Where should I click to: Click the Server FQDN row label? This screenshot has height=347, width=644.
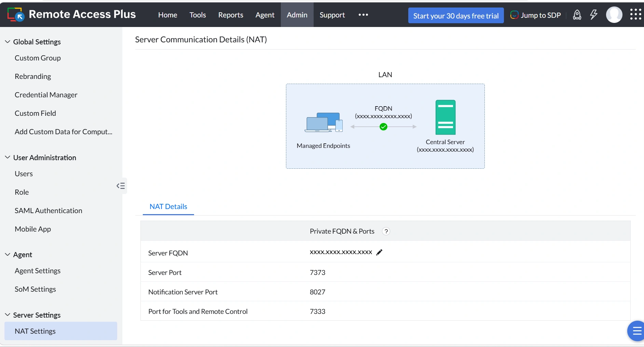tap(168, 253)
